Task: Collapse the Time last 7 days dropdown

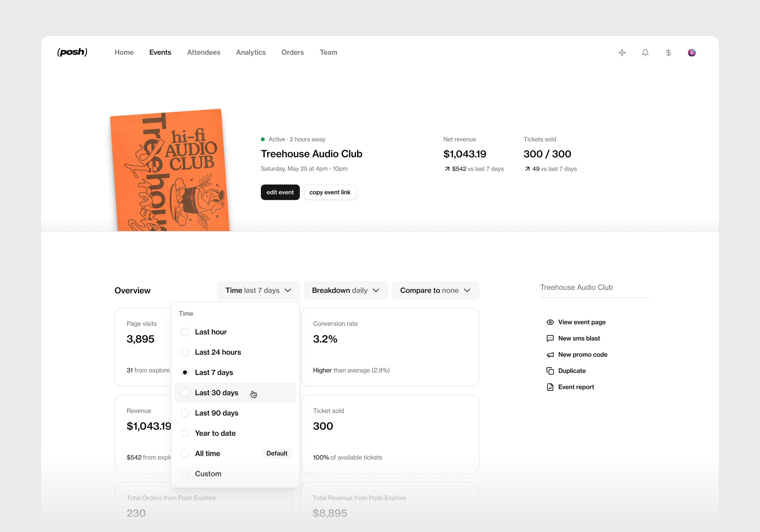Action: (x=258, y=290)
